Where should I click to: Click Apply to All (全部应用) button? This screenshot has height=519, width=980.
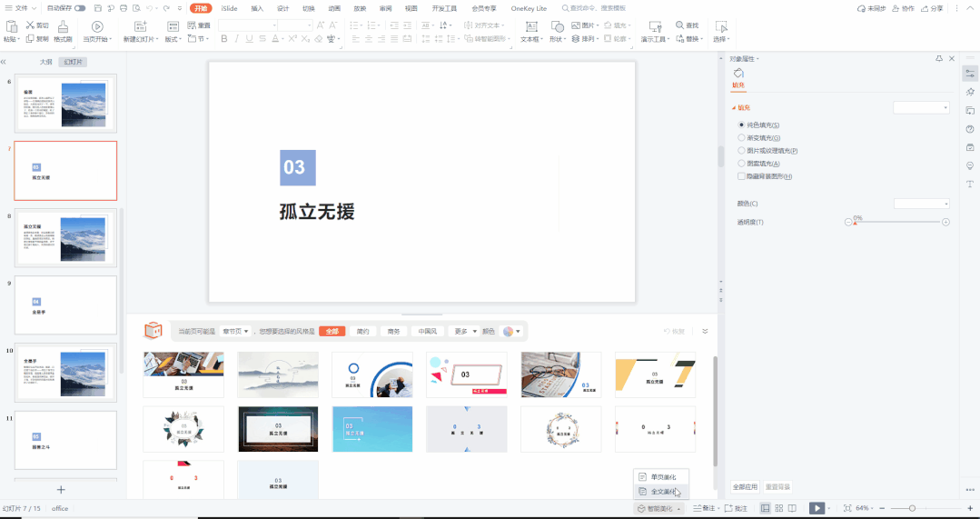pyautogui.click(x=745, y=486)
